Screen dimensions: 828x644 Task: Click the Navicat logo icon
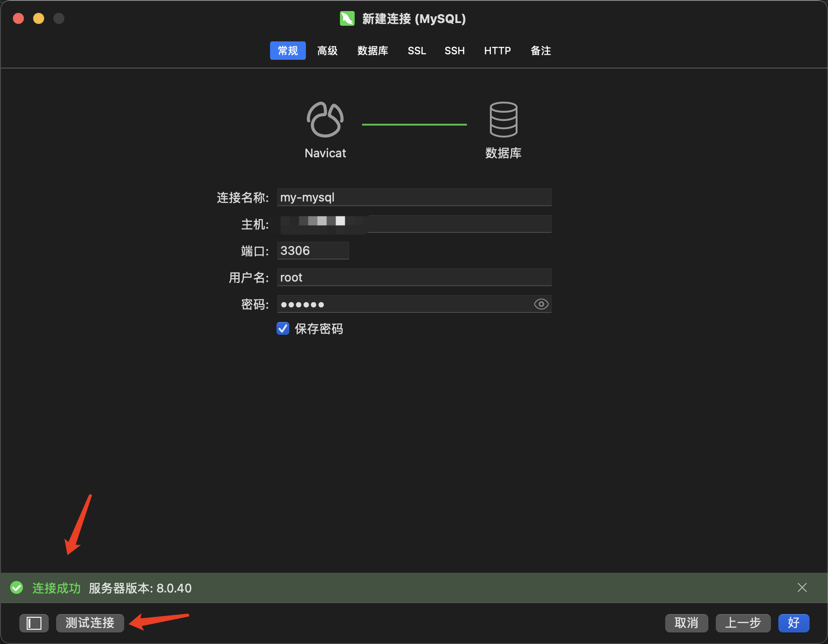coord(325,120)
